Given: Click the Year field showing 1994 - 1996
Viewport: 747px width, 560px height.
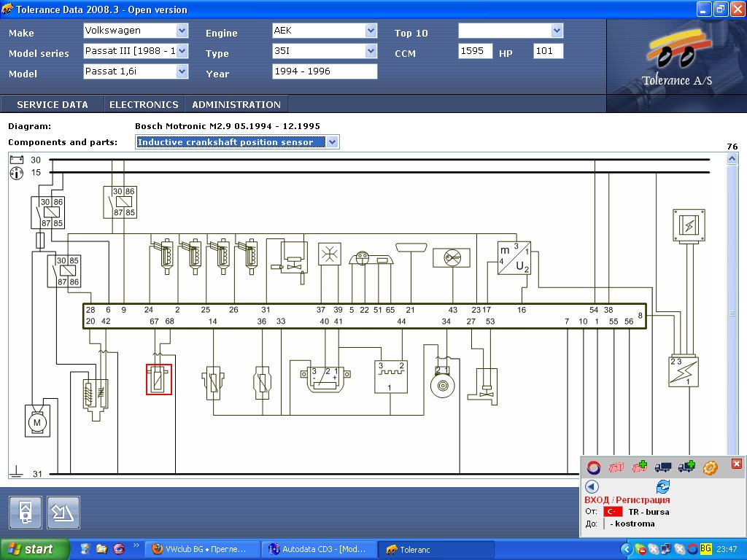Looking at the screenshot, I should point(325,71).
